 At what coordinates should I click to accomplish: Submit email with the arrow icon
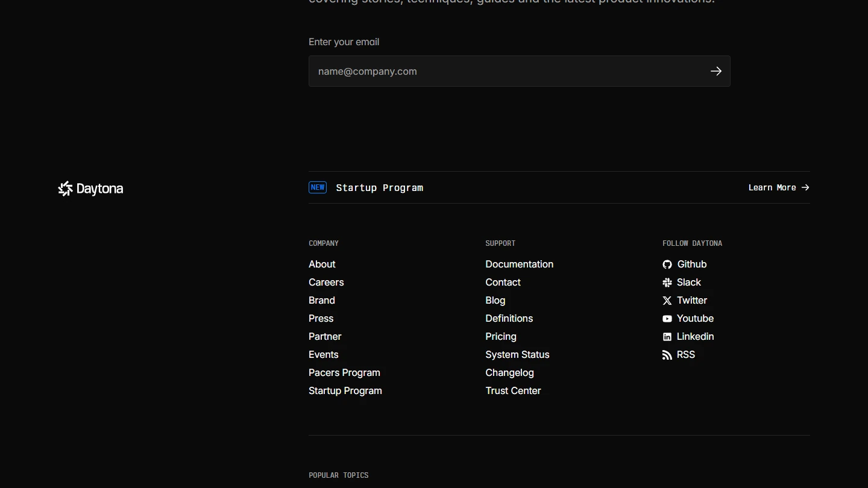pyautogui.click(x=715, y=71)
